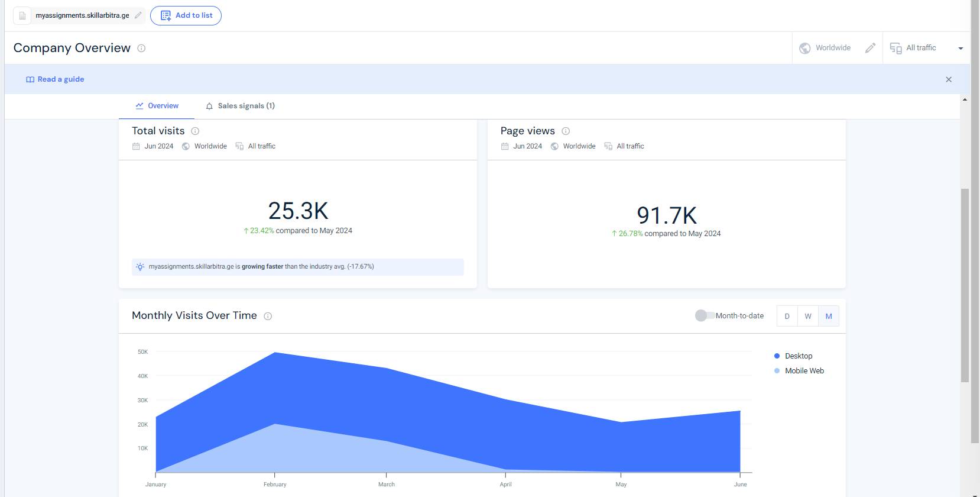The height and width of the screenshot is (497, 980).
Task: Expand the traffic type dropdown arrow
Action: click(x=960, y=49)
